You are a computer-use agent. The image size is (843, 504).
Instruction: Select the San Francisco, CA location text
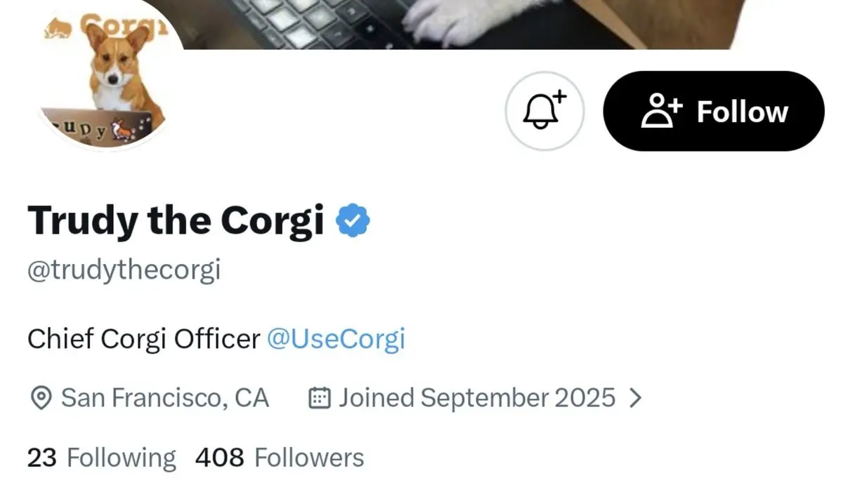tap(165, 398)
